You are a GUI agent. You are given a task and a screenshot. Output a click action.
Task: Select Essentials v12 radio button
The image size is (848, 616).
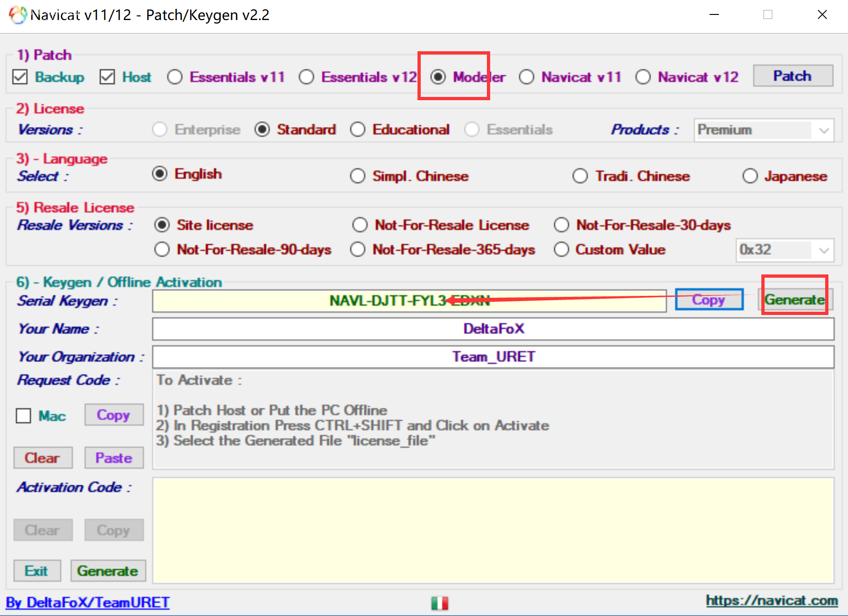pos(307,77)
